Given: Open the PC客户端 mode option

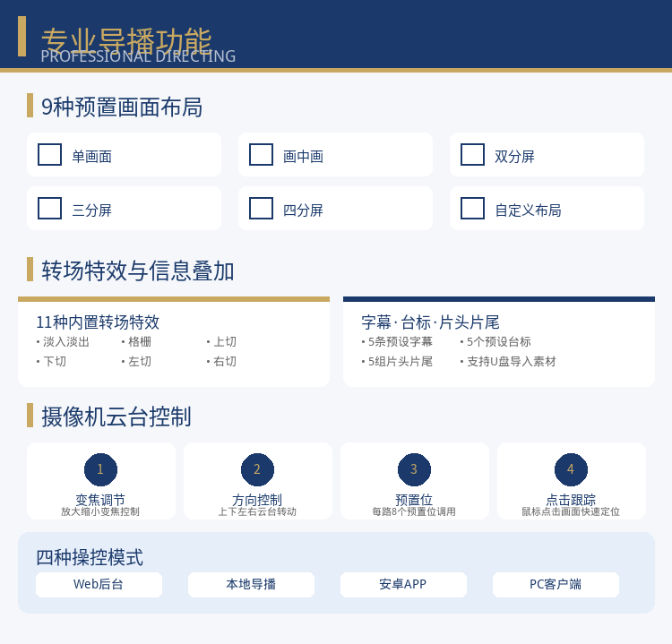Looking at the screenshot, I should [556, 585].
